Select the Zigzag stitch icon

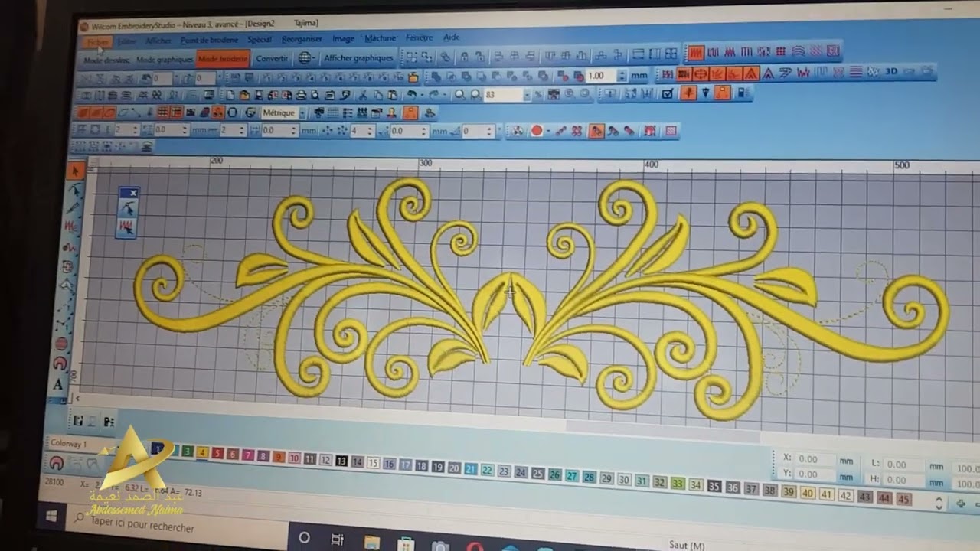point(730,52)
